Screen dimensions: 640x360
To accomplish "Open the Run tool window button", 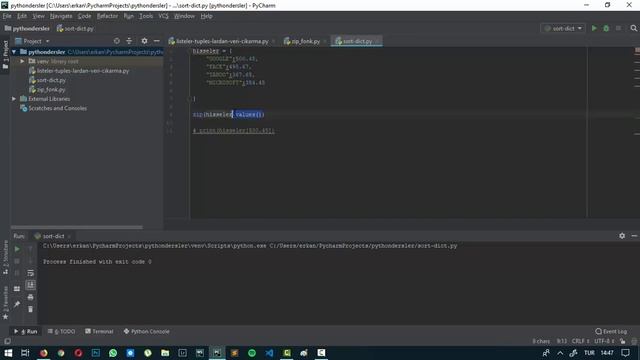I will click(26, 331).
